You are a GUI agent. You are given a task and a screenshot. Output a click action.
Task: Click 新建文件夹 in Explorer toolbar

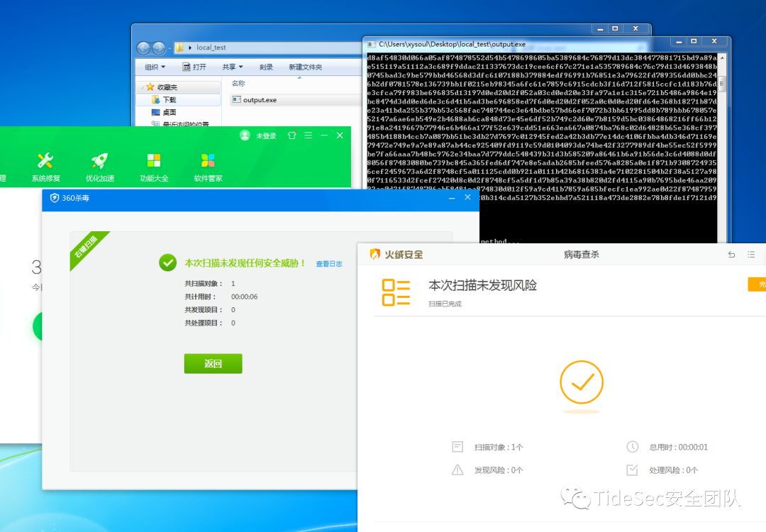pyautogui.click(x=305, y=67)
